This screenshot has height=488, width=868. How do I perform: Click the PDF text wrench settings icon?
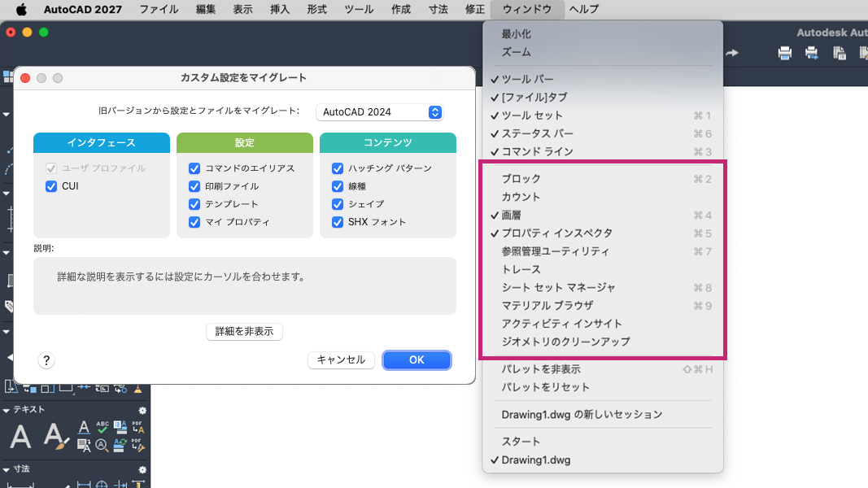[x=137, y=445]
